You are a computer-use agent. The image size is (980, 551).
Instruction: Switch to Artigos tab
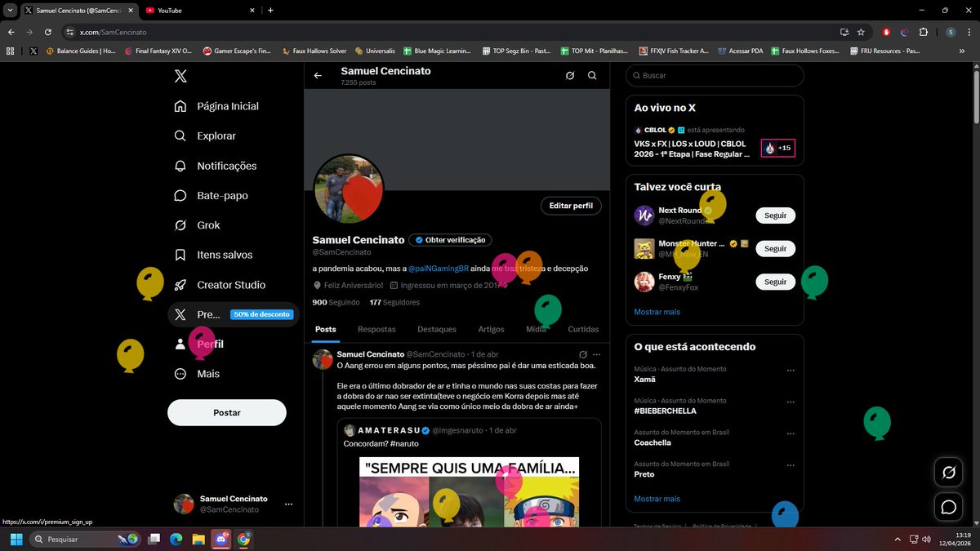tap(492, 329)
